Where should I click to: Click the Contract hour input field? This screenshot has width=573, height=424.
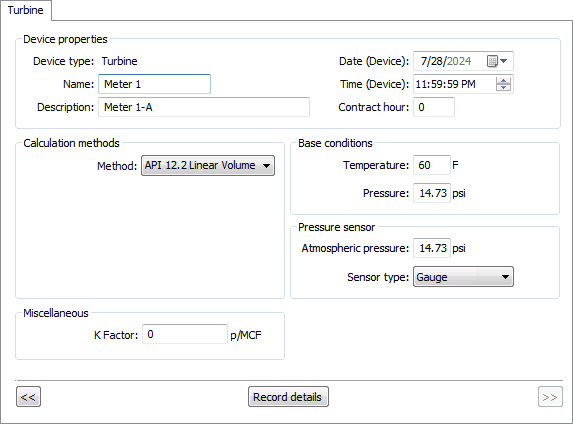coord(434,107)
